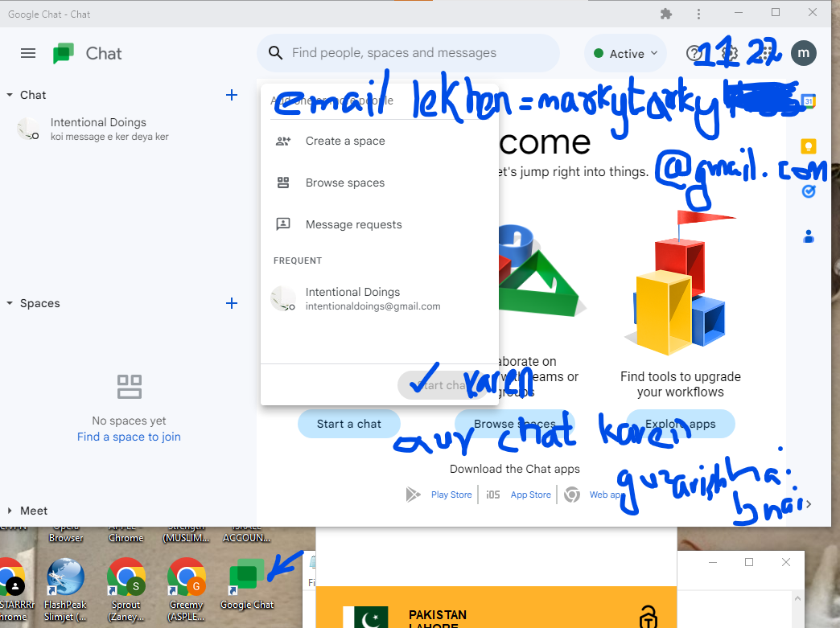Follow Find a space to join link
The width and height of the screenshot is (840, 628).
coord(129,437)
